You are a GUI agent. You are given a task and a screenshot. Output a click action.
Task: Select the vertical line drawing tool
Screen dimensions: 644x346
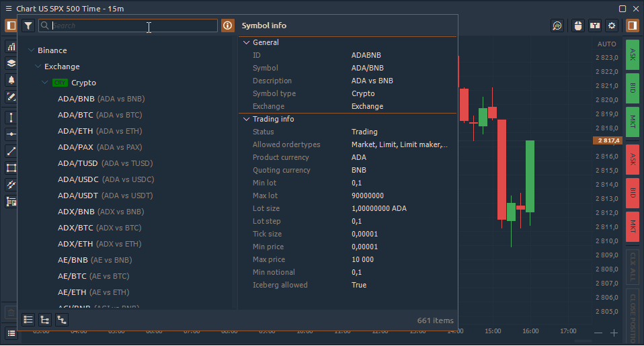[x=11, y=118]
